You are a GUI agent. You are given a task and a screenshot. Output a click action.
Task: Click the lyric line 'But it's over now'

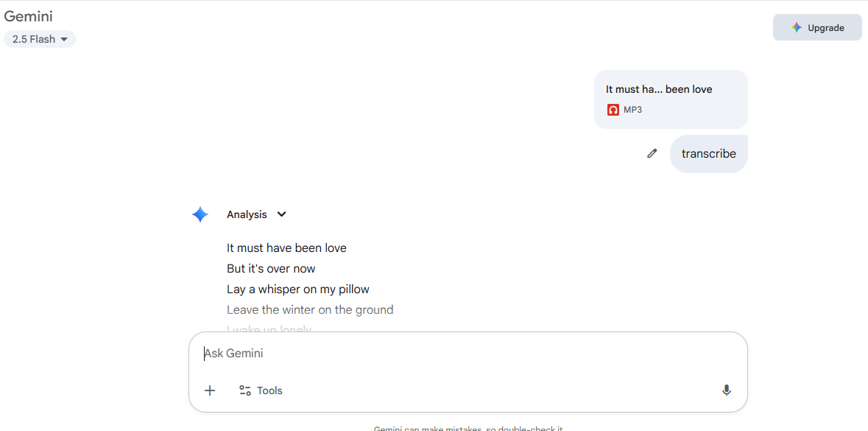coord(271,268)
